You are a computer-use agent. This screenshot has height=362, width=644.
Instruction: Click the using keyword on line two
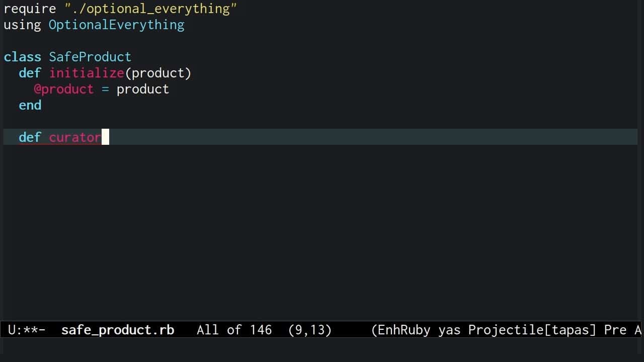pyautogui.click(x=22, y=25)
